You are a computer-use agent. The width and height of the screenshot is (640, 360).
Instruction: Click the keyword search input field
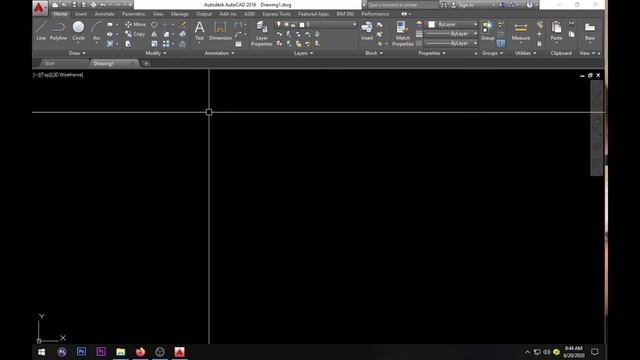click(402, 5)
